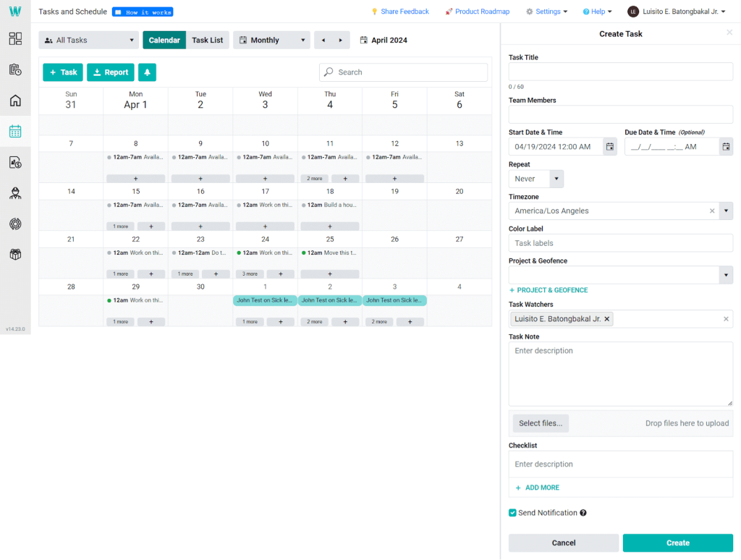Switch to the Task List tab
This screenshot has width=741, height=560.
[207, 41]
